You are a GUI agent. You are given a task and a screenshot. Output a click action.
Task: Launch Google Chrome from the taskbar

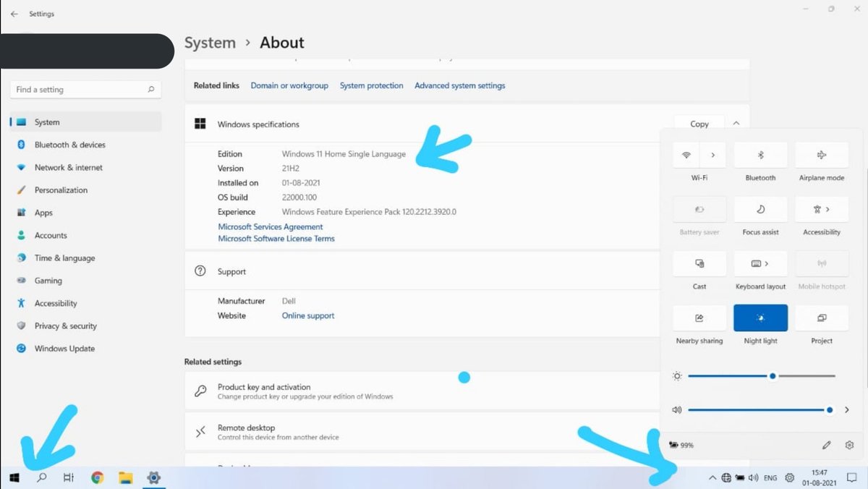tap(97, 477)
